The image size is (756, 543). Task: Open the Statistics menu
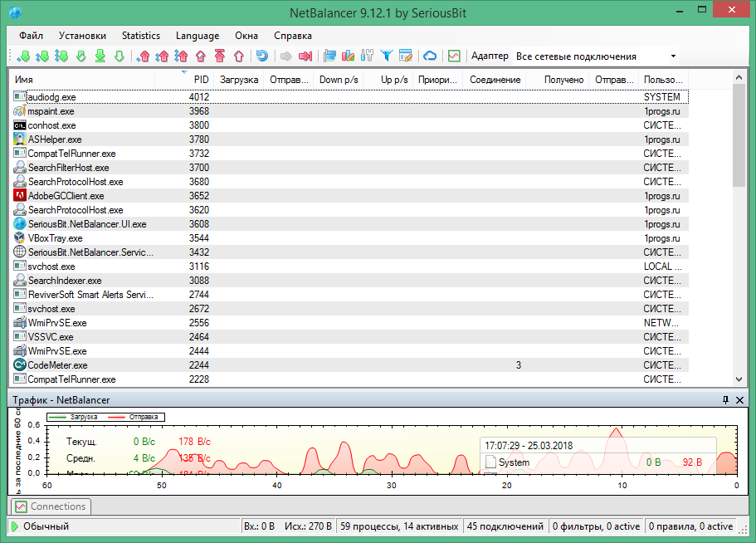tap(140, 36)
